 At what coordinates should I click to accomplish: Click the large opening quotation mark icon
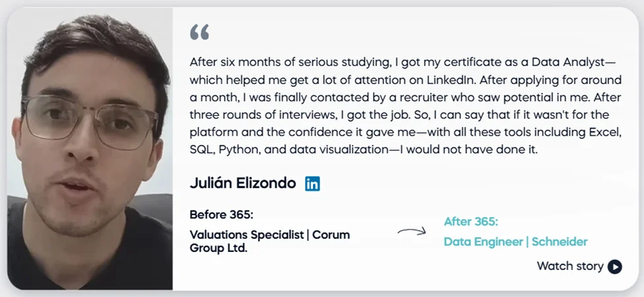pos(199,31)
